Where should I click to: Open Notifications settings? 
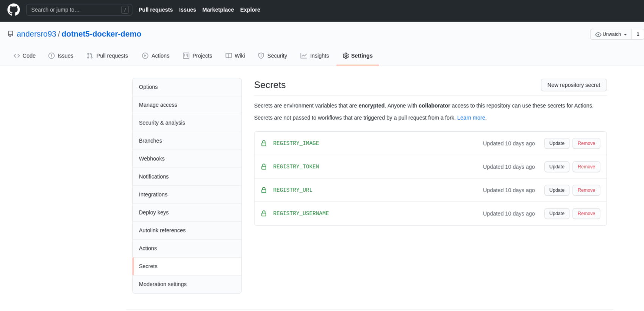(x=187, y=177)
